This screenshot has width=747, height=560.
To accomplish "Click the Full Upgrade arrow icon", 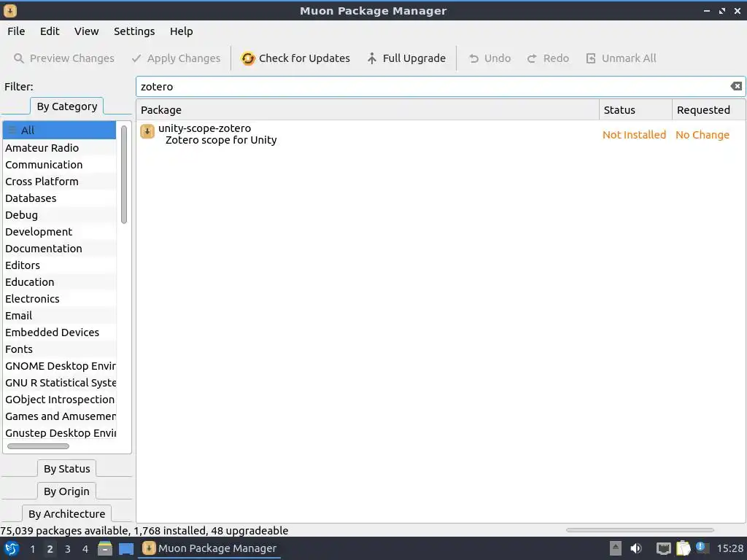I will point(372,58).
